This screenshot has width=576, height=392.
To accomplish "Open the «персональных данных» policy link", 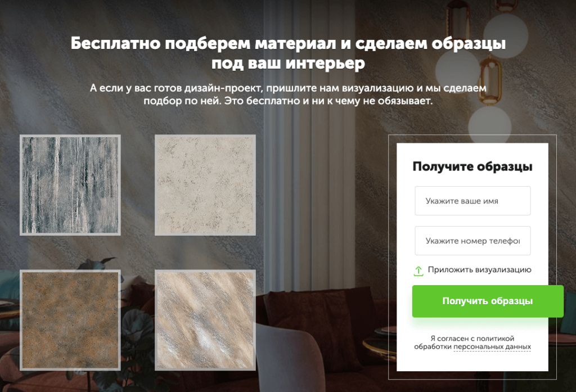I will (x=492, y=347).
